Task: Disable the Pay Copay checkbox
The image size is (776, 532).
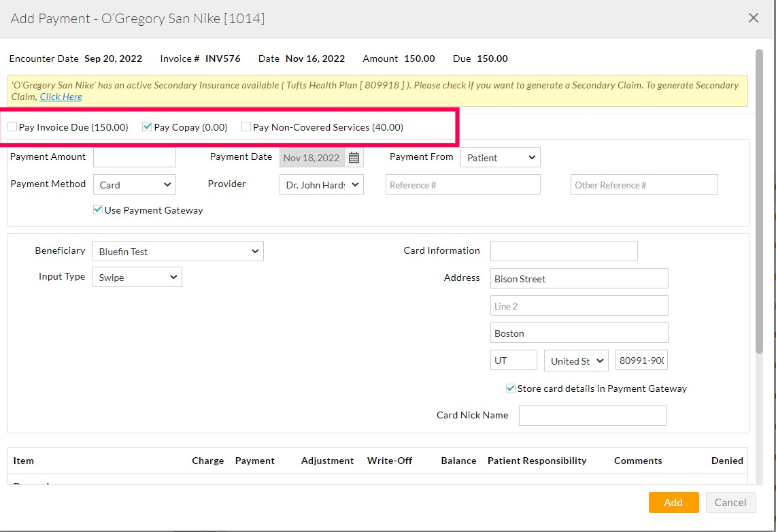Action: coord(147,127)
